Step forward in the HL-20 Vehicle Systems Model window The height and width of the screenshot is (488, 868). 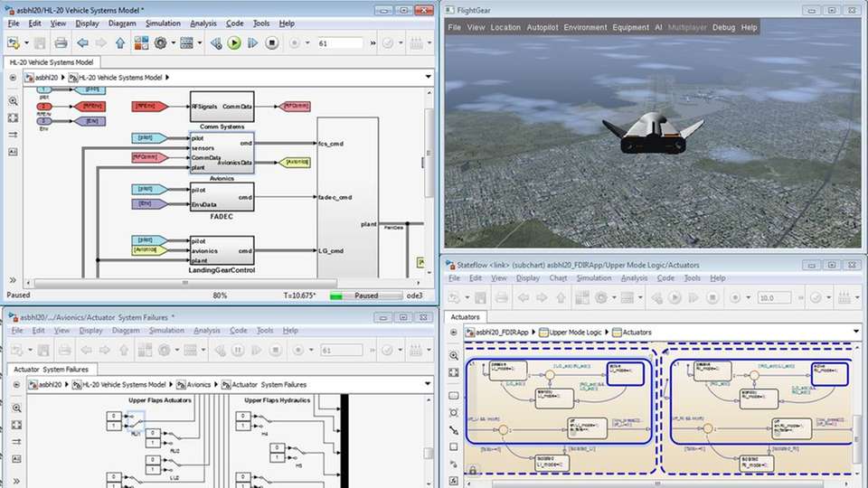click(x=252, y=42)
